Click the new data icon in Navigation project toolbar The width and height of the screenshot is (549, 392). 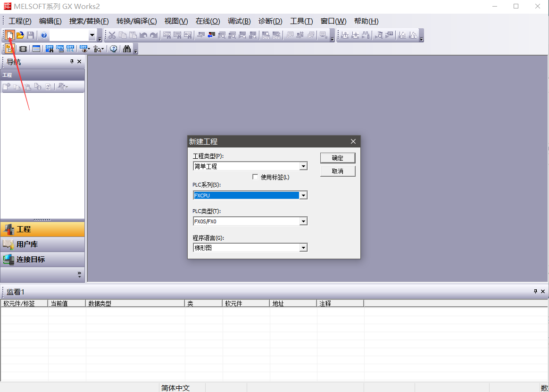[x=6, y=86]
